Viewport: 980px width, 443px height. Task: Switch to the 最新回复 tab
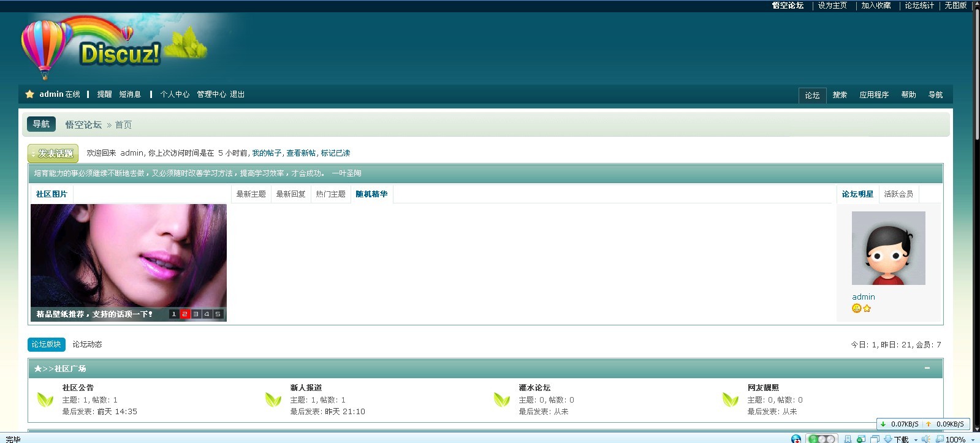pos(291,194)
